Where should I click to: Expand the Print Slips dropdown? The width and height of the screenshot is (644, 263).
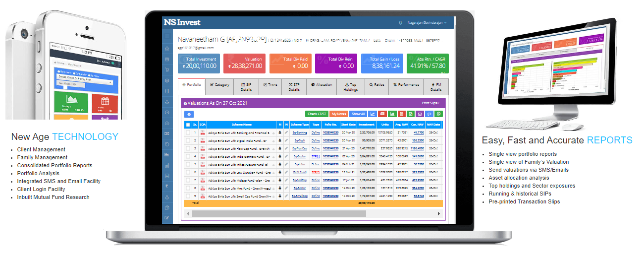pyautogui.click(x=430, y=103)
